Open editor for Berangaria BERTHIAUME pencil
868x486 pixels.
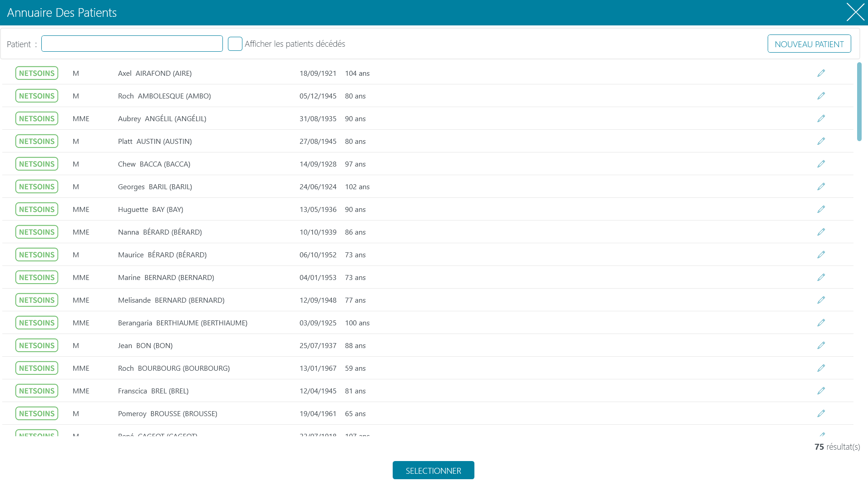821,323
